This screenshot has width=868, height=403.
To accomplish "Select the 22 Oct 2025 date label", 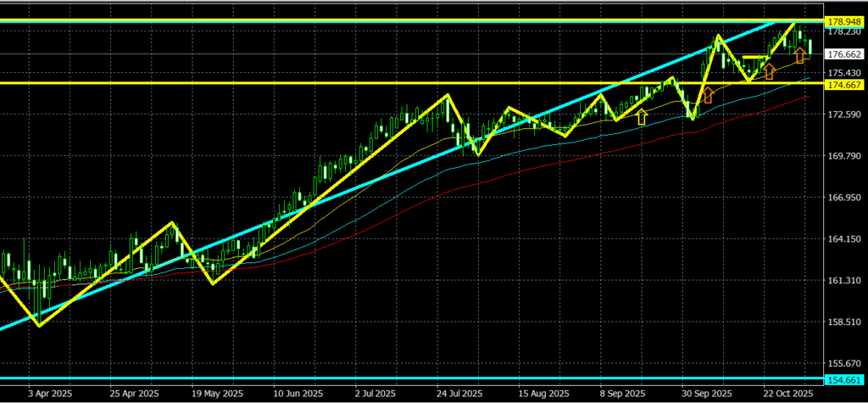I will pyautogui.click(x=787, y=394).
